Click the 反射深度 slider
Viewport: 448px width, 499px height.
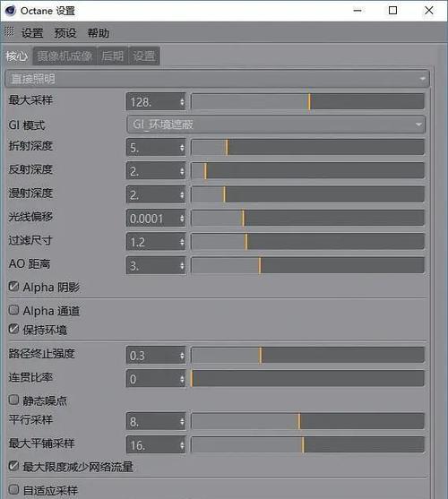[307, 171]
